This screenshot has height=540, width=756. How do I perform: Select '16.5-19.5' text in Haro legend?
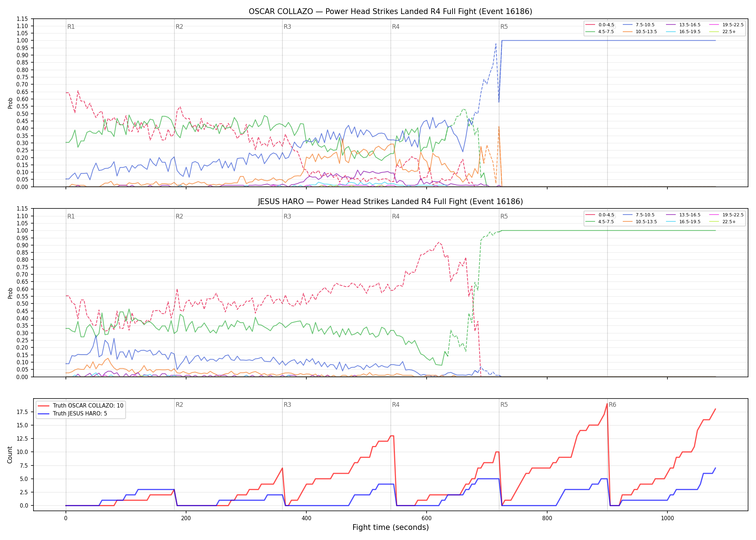click(690, 222)
